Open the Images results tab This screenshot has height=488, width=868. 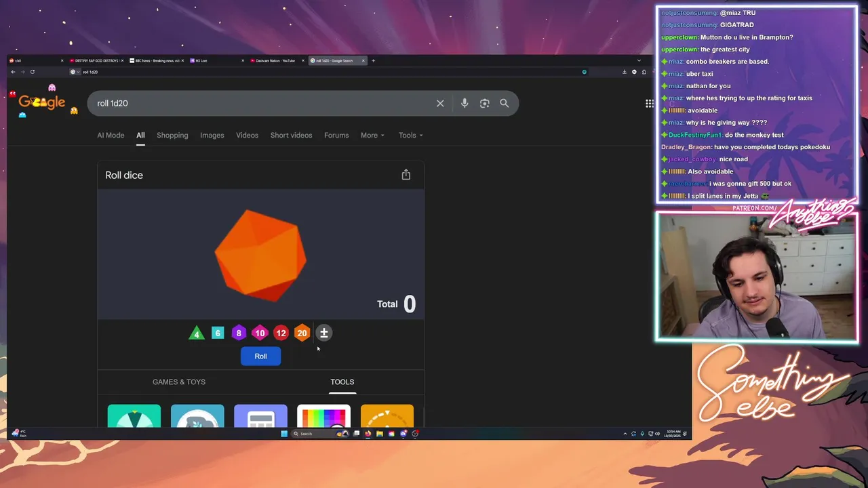[x=212, y=135]
